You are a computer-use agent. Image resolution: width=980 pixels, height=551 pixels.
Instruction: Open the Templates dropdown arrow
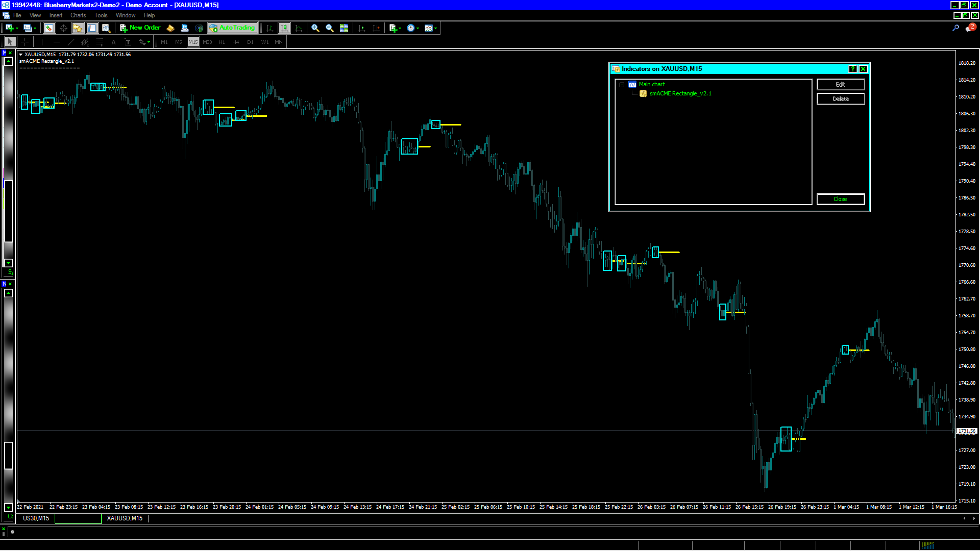[x=435, y=29]
